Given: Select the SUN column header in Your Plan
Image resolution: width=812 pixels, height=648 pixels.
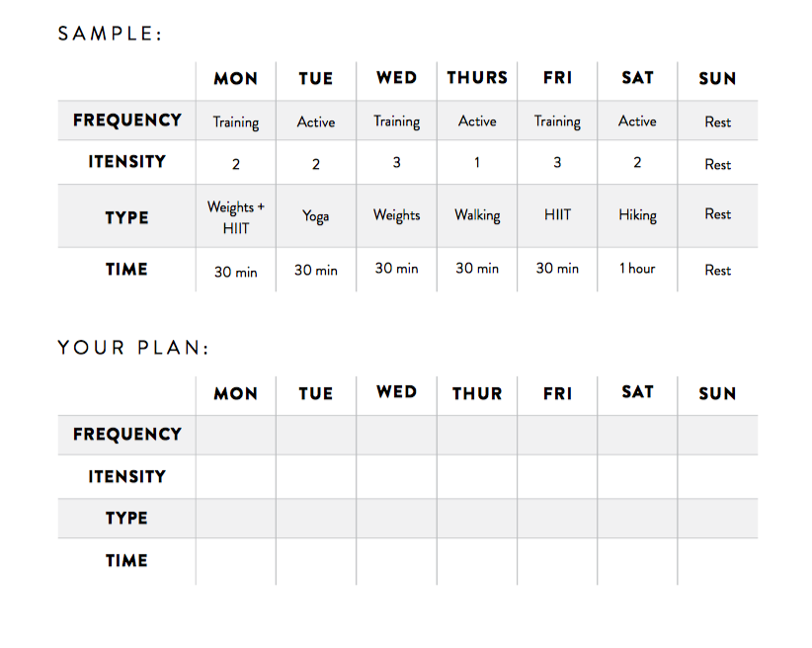Looking at the screenshot, I should (718, 394).
